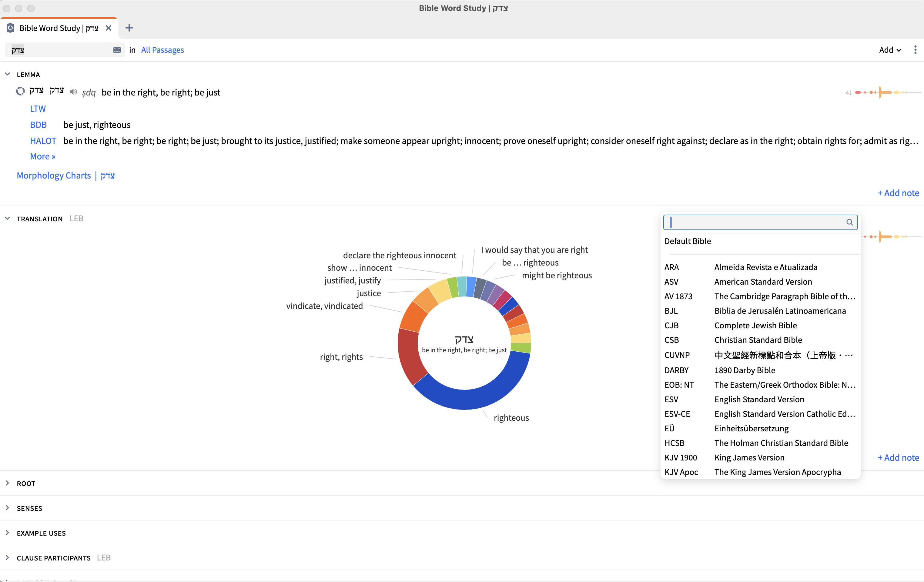Open the panel menu with three vertical dots
The height and width of the screenshot is (582, 924).
coord(915,50)
